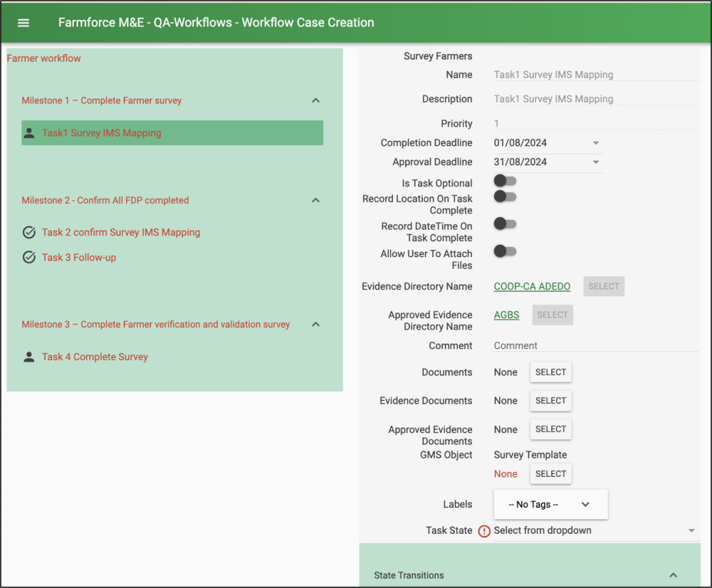The image size is (712, 588).
Task: Click the red Task State warning icon
Action: 485,531
